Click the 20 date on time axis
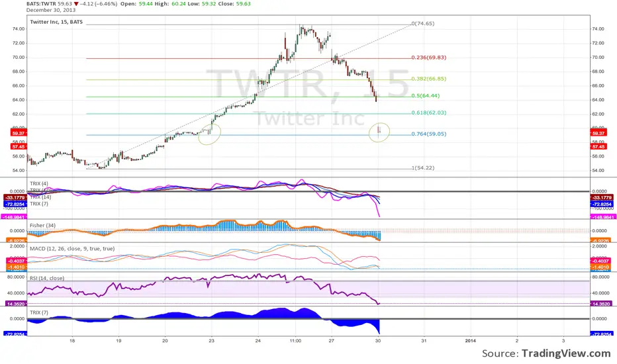 coord(165,341)
